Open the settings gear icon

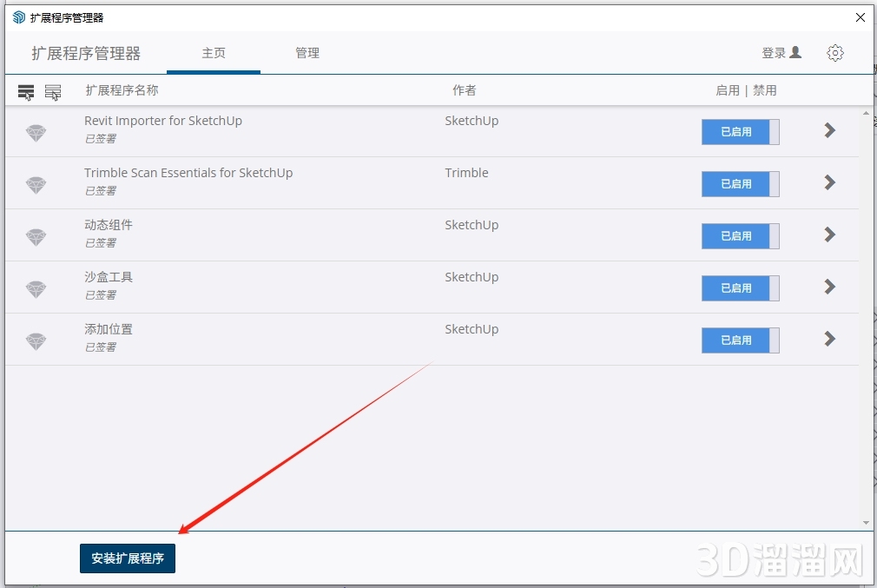coord(834,53)
